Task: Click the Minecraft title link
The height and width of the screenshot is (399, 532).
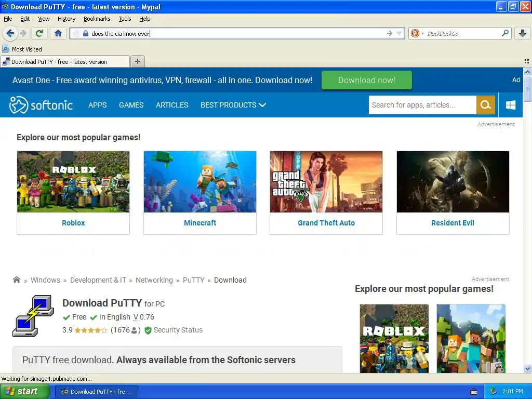Action: [x=200, y=223]
